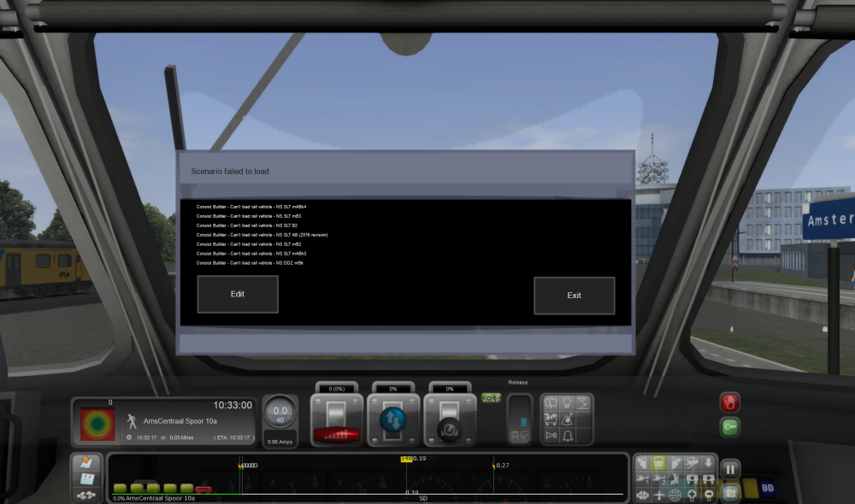Sound the horn icon
Screen dimensions: 855x504
(551, 436)
